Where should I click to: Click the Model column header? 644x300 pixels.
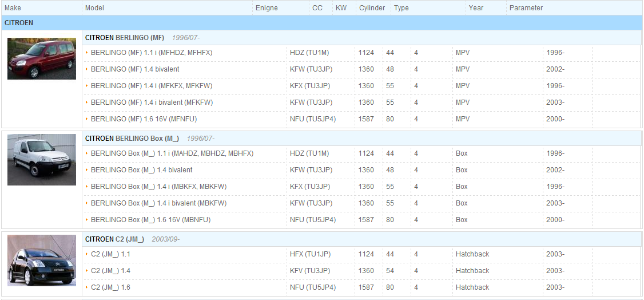tap(94, 8)
